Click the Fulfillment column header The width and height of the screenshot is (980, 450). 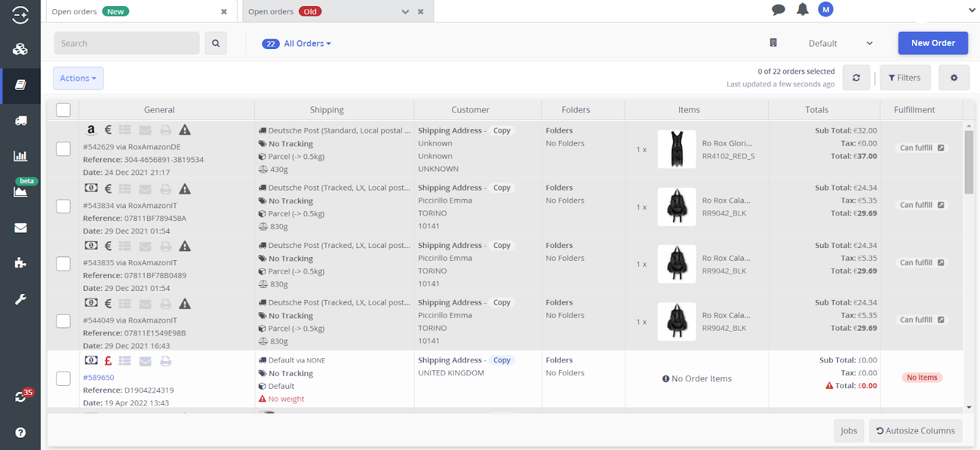(x=914, y=110)
